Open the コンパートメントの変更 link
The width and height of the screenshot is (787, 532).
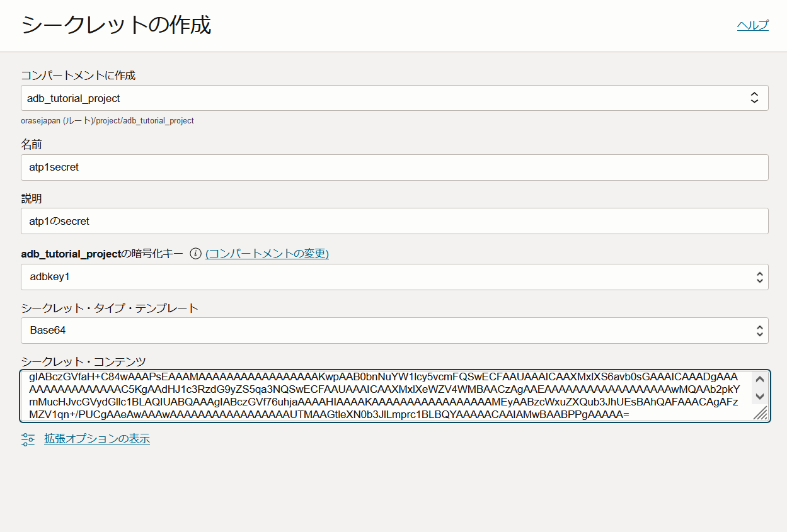[267, 254]
